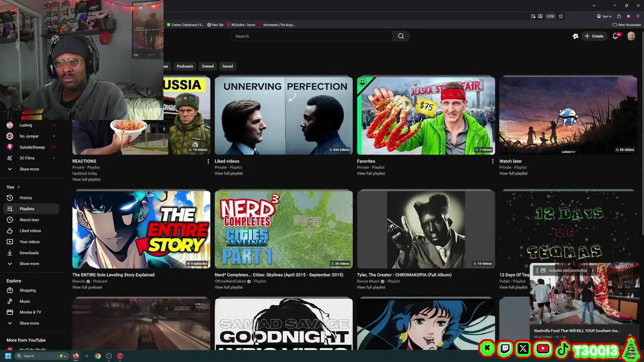Select Playlists in the sidebar
644x362 pixels.
pos(32,209)
